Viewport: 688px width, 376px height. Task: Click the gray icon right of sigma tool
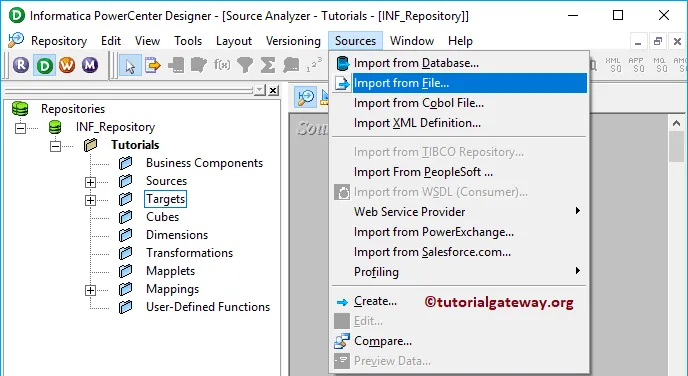291,65
